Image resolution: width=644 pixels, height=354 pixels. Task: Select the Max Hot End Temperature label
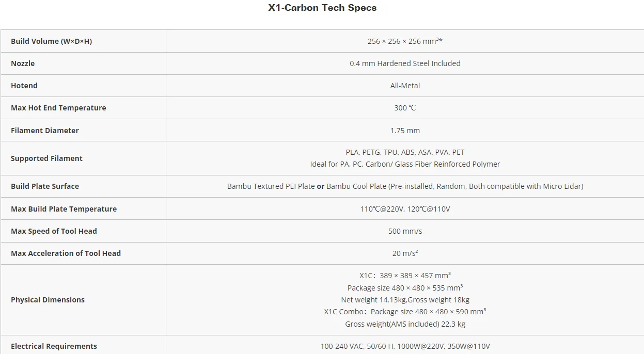tap(58, 108)
